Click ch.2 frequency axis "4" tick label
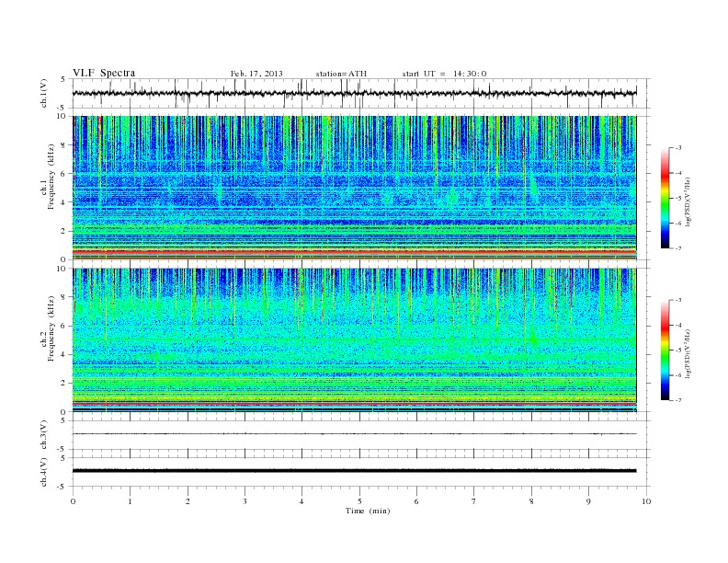This screenshot has height=563, width=728. click(63, 355)
